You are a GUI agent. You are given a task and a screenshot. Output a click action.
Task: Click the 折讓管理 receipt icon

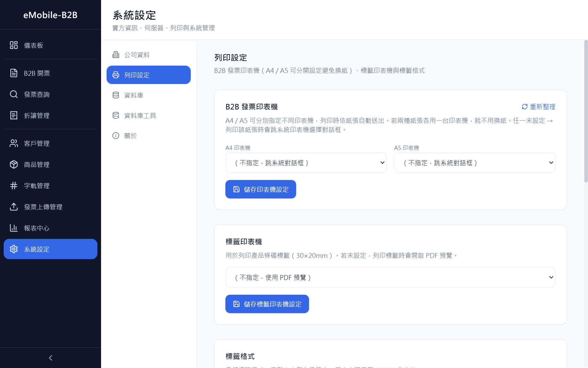pos(14,115)
